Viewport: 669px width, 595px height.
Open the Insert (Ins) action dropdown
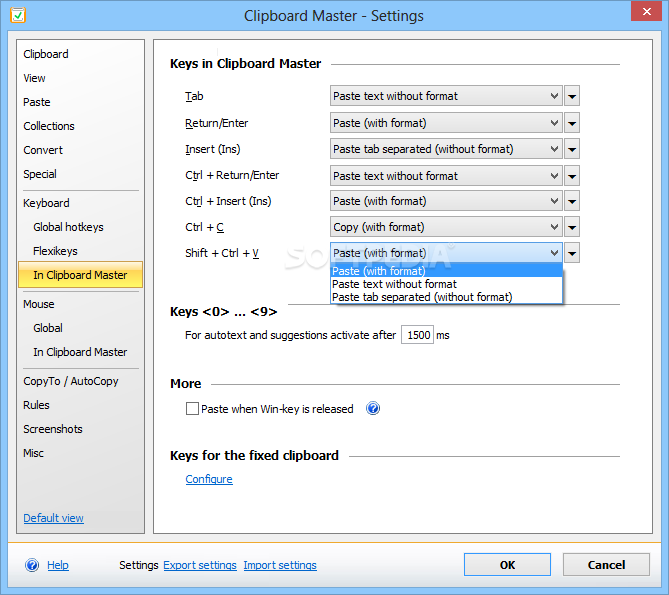click(446, 149)
